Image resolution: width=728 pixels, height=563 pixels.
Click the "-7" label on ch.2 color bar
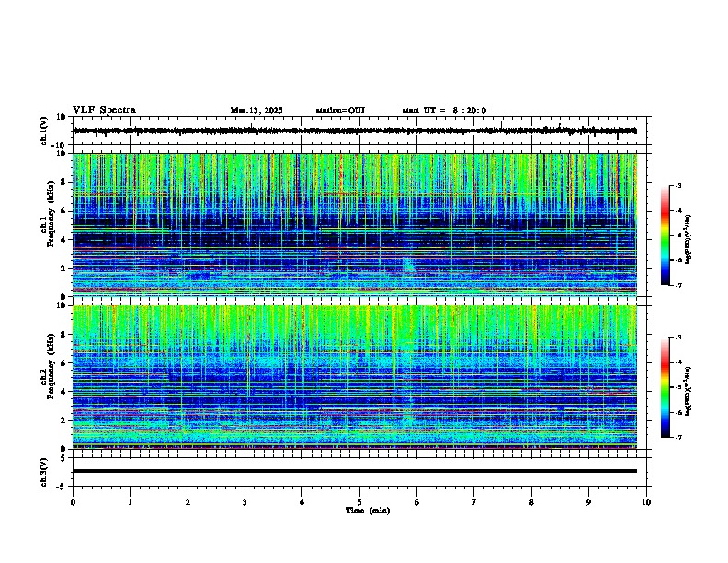[678, 437]
